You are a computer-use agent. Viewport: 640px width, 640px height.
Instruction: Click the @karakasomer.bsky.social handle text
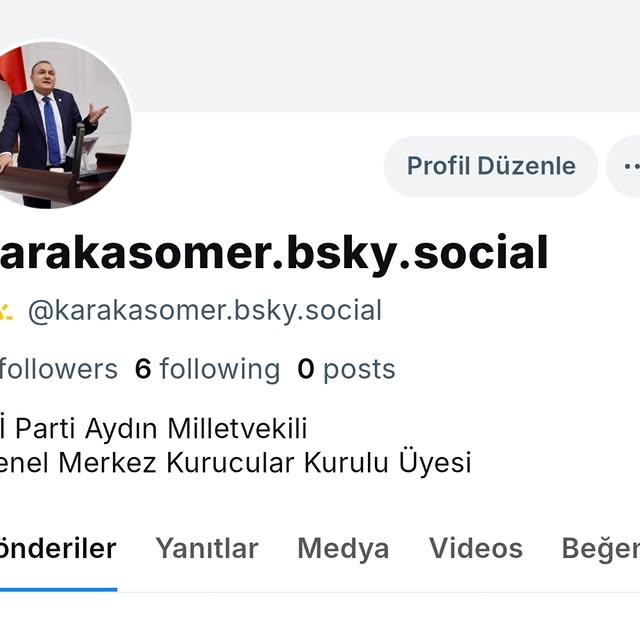205,311
